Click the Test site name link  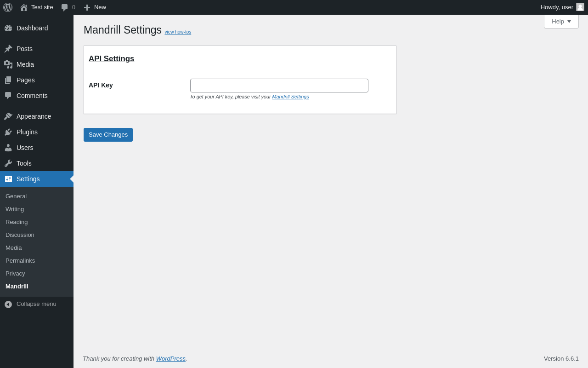coord(42,7)
